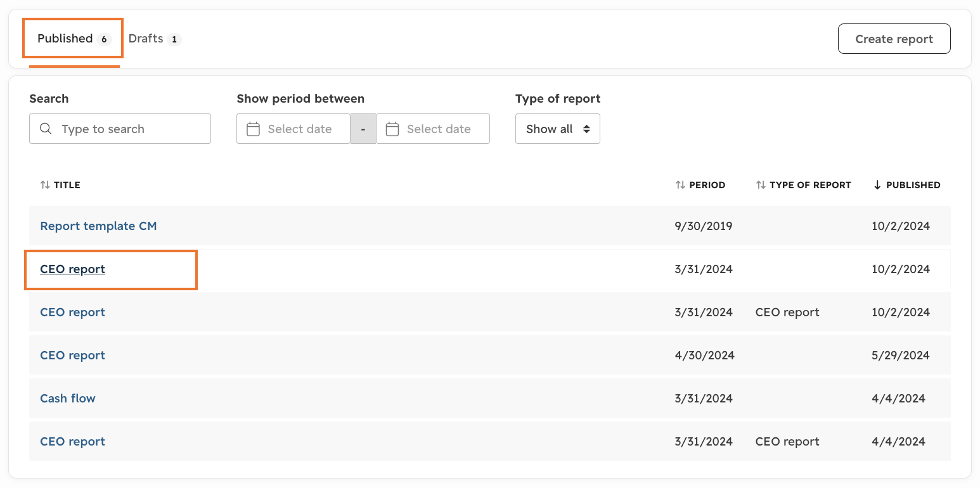980x488 pixels.
Task: Click the PUBLISHED column header label
Action: click(913, 185)
